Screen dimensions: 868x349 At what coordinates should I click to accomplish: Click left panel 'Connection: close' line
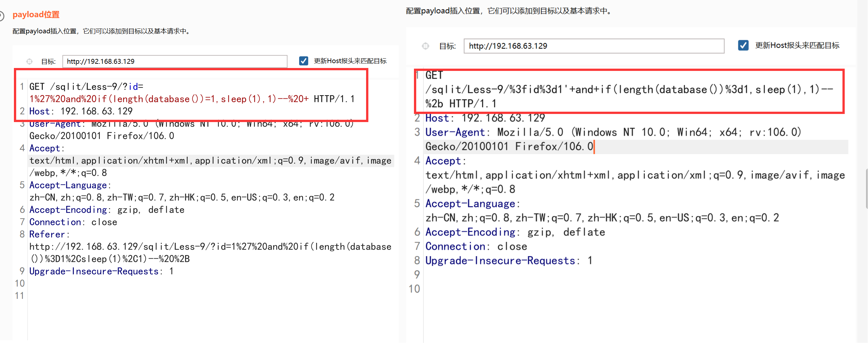tap(73, 222)
